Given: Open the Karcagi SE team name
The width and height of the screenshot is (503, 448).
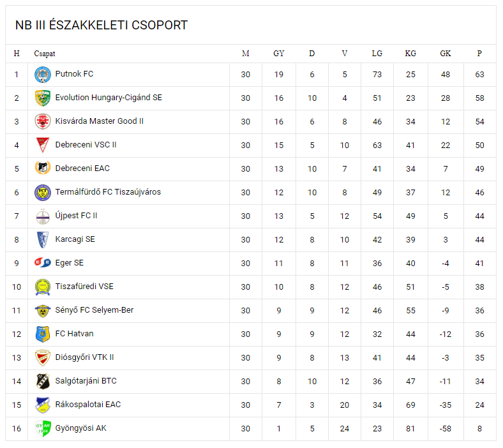Looking at the screenshot, I should click(x=75, y=239).
